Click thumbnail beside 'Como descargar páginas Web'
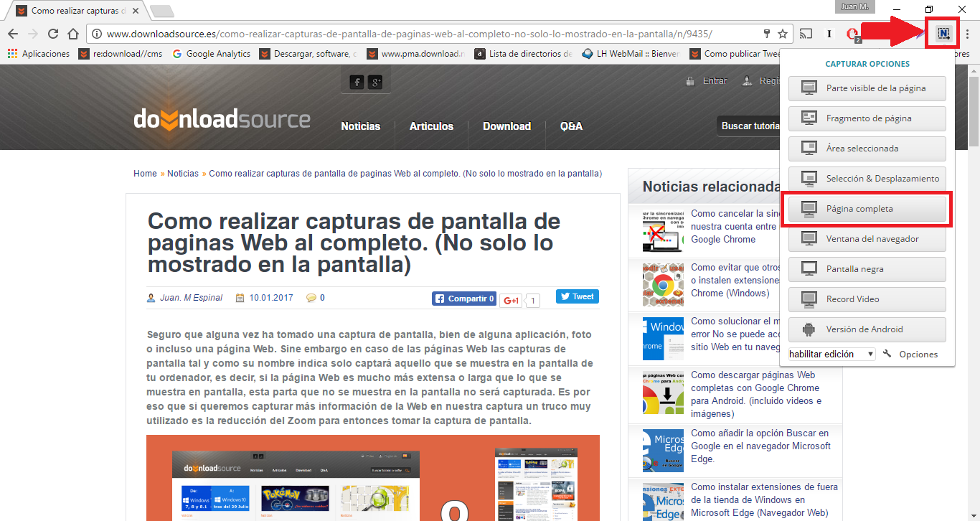This screenshot has height=521, width=980. (x=663, y=392)
